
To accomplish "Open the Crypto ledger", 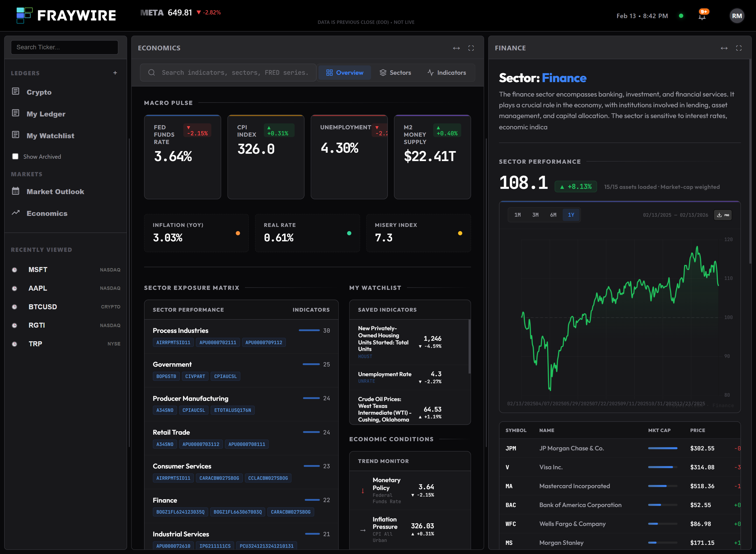I will click(x=39, y=92).
